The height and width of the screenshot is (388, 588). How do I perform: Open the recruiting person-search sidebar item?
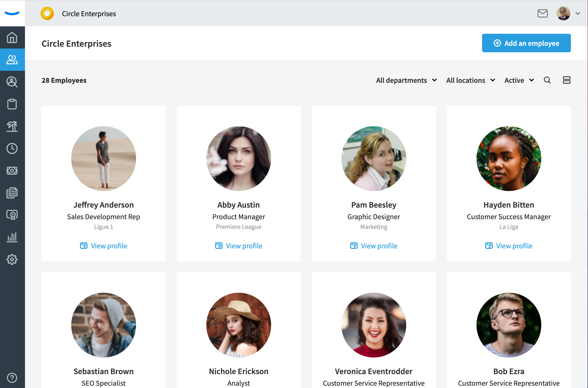click(12, 82)
